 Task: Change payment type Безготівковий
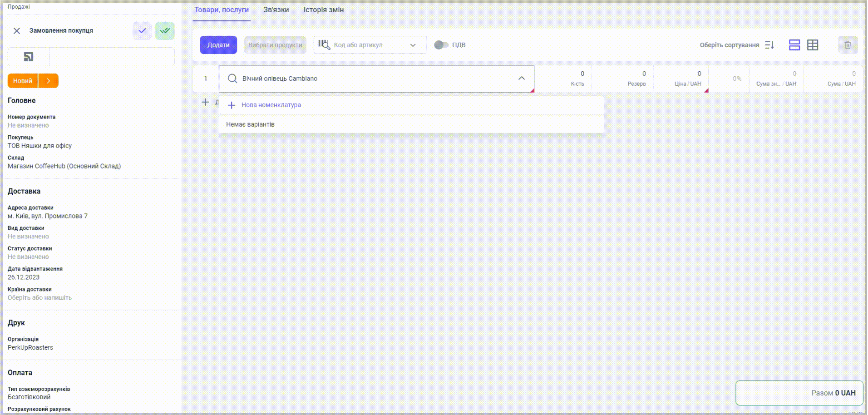[29, 397]
